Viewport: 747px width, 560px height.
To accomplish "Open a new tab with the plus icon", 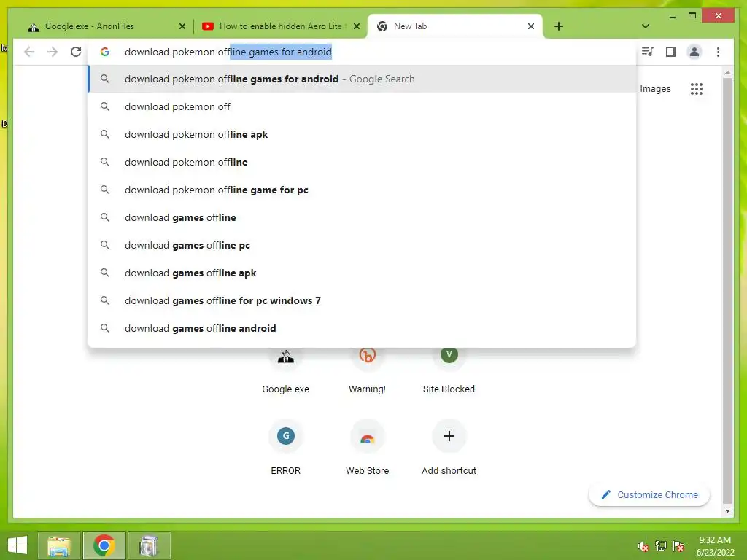I will 559,26.
